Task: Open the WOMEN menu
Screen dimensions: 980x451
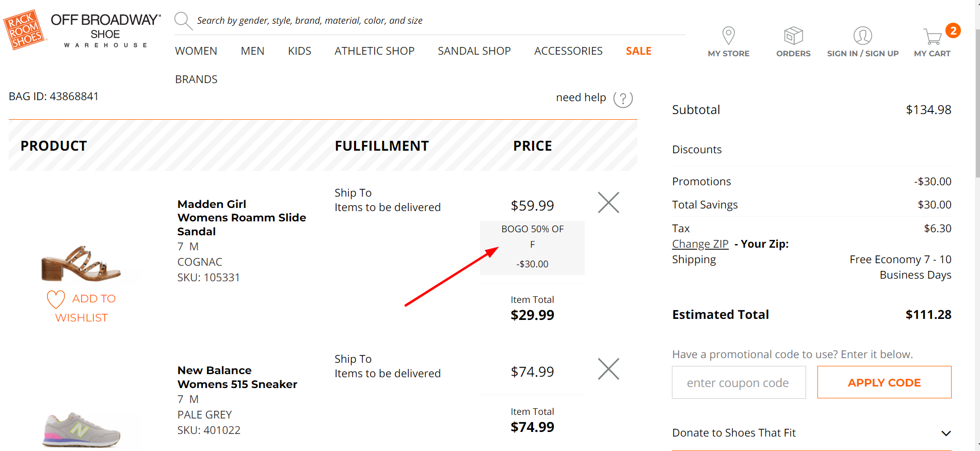Action: pos(196,51)
